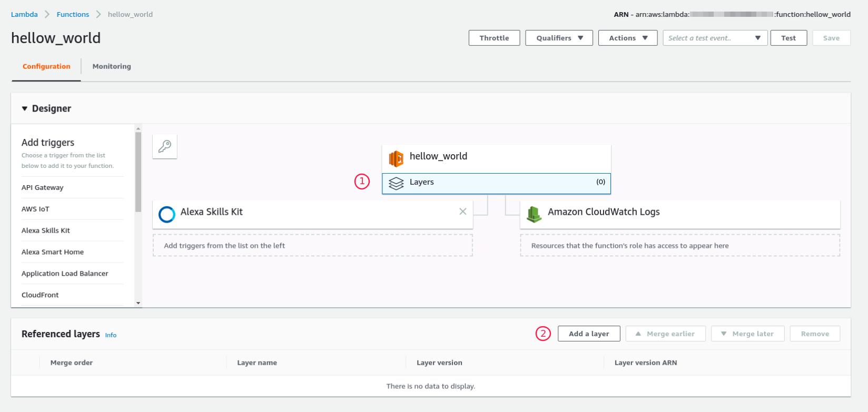This screenshot has height=412, width=868.
Task: Switch to the Configuration tab
Action: pyautogui.click(x=46, y=66)
